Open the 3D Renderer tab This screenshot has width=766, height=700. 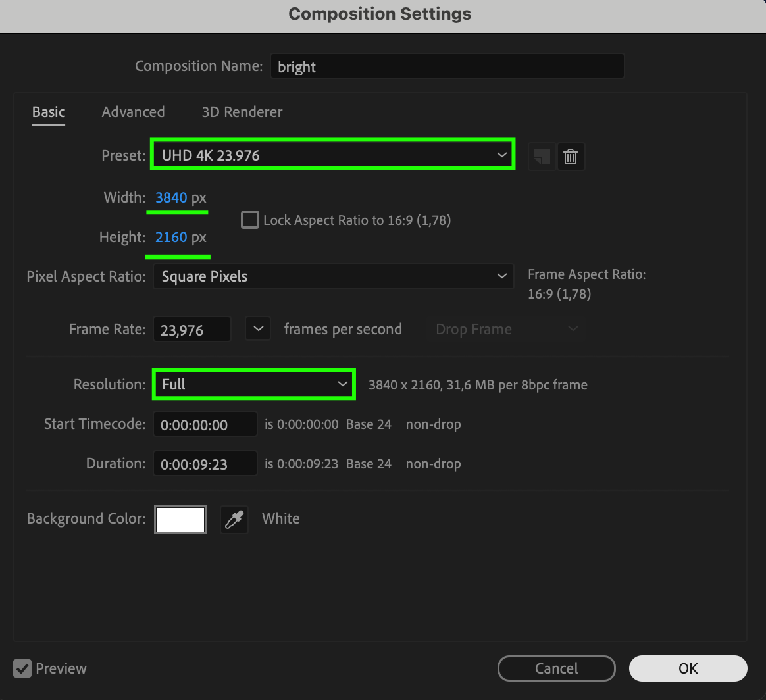[x=242, y=112]
